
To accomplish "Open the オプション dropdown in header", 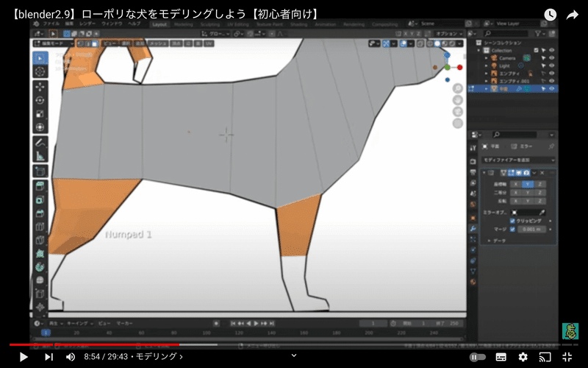I will coord(448,34).
